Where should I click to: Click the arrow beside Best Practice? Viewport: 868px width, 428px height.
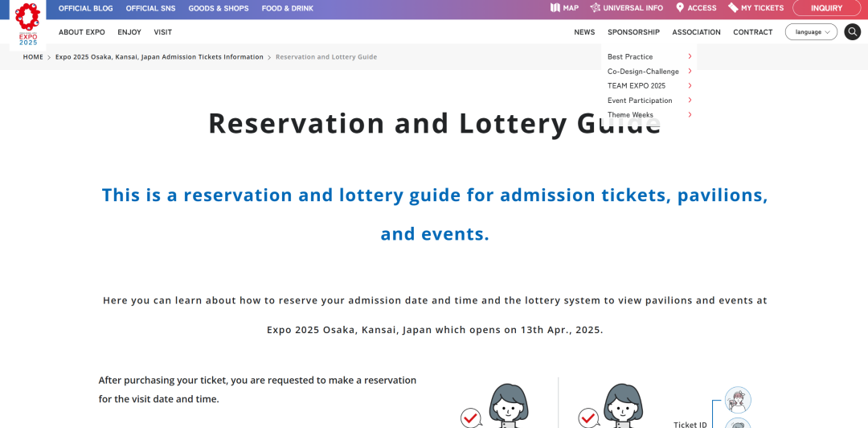click(x=690, y=56)
